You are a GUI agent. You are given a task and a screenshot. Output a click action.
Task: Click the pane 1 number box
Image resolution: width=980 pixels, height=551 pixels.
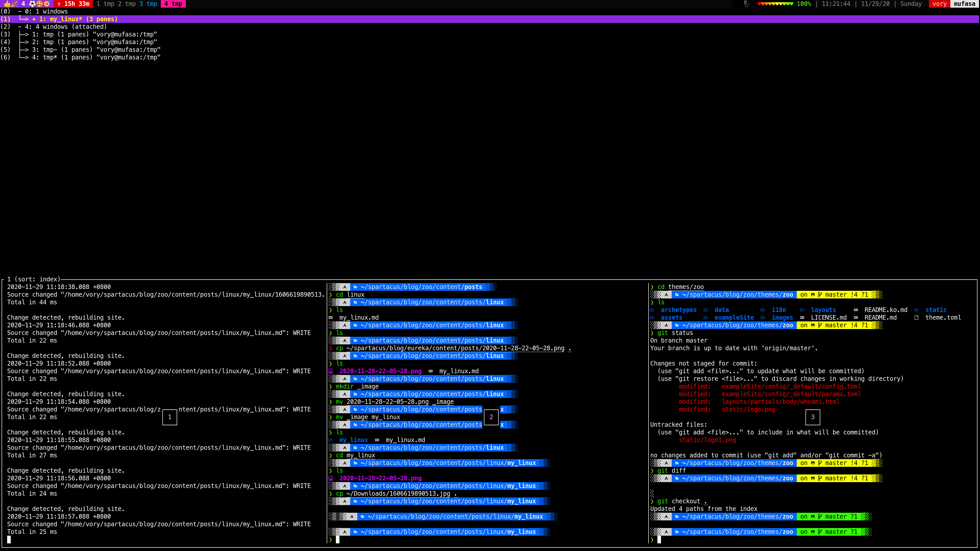(169, 417)
